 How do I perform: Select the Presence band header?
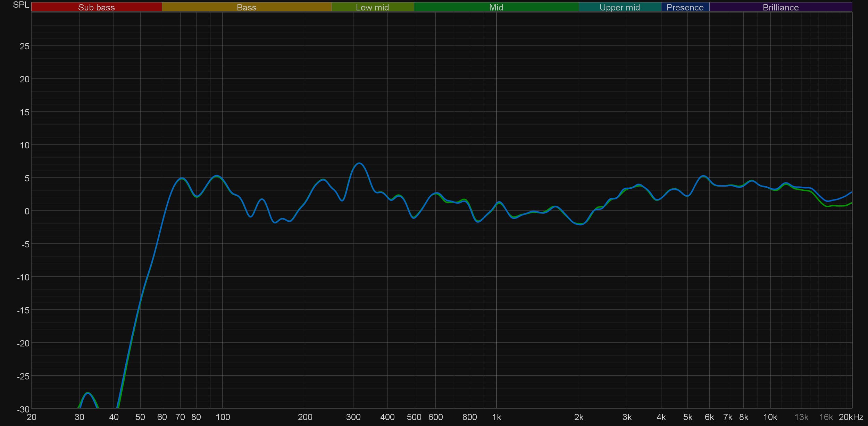(x=685, y=7)
